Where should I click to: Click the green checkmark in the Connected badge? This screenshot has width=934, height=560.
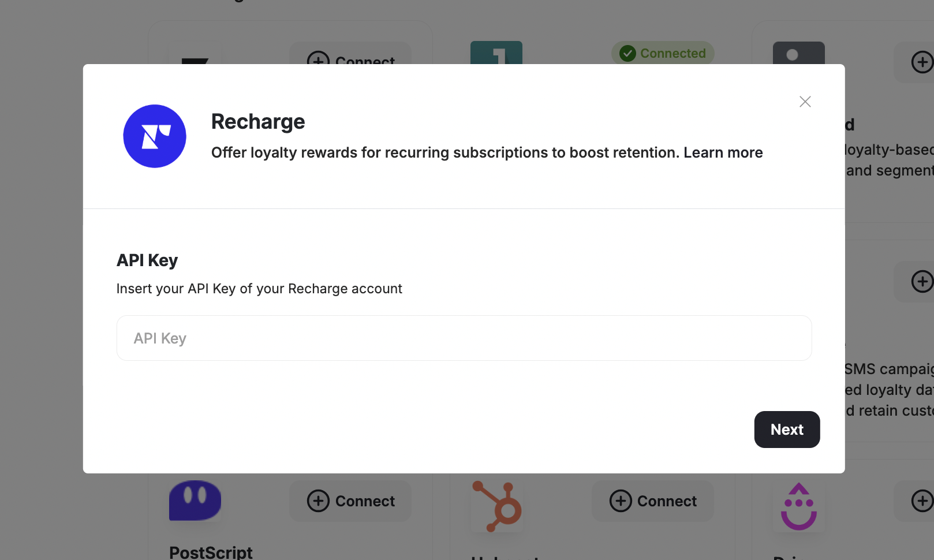coord(627,53)
